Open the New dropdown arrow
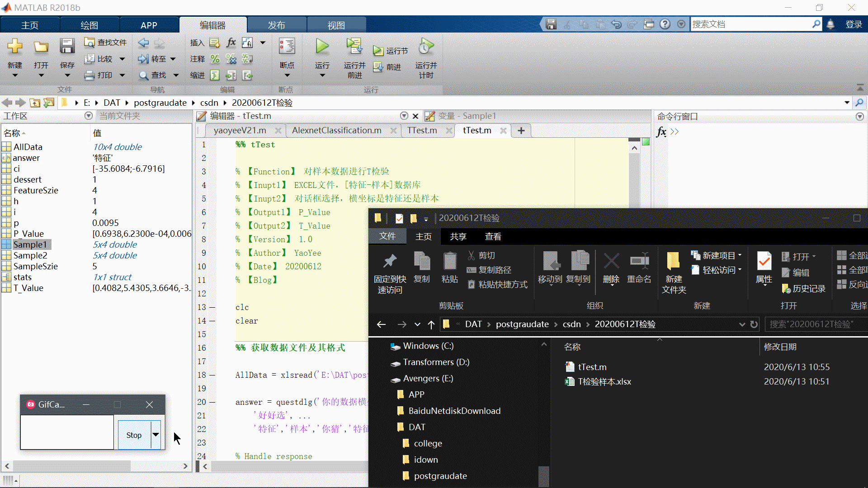The image size is (868, 488). click(15, 75)
